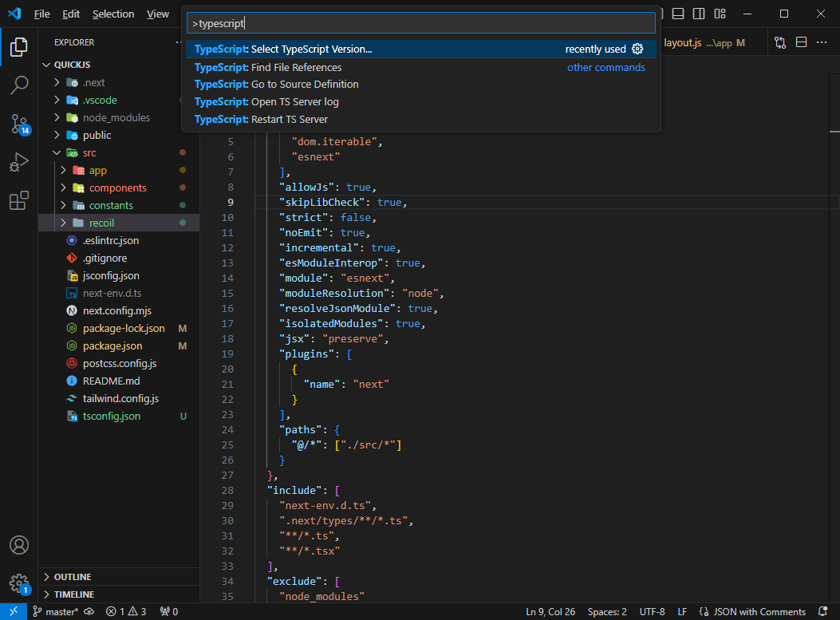Viewport: 840px width, 620px height.
Task: Expand the .next folder
Action: 119,82
